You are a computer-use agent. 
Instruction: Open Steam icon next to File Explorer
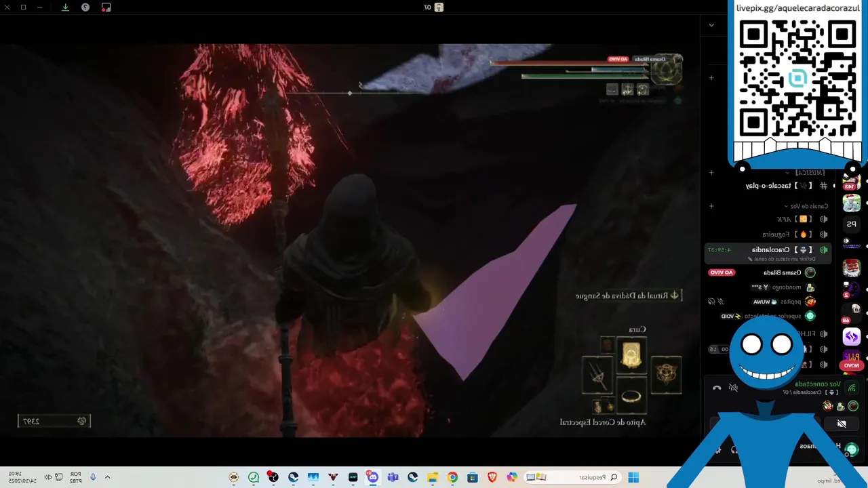412,477
